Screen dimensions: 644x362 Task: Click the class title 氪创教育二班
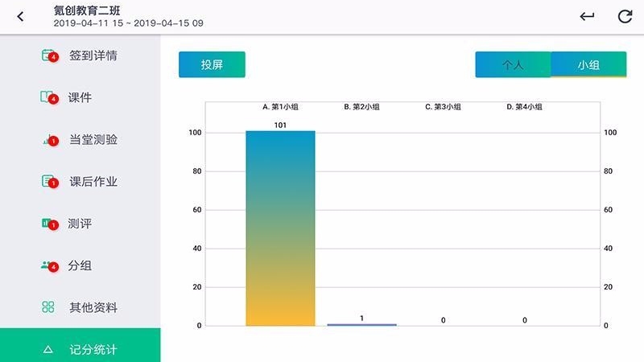pos(87,10)
